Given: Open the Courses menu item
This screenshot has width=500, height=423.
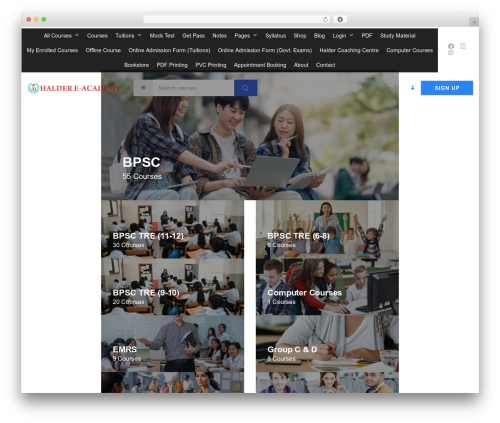Looking at the screenshot, I should [x=97, y=36].
